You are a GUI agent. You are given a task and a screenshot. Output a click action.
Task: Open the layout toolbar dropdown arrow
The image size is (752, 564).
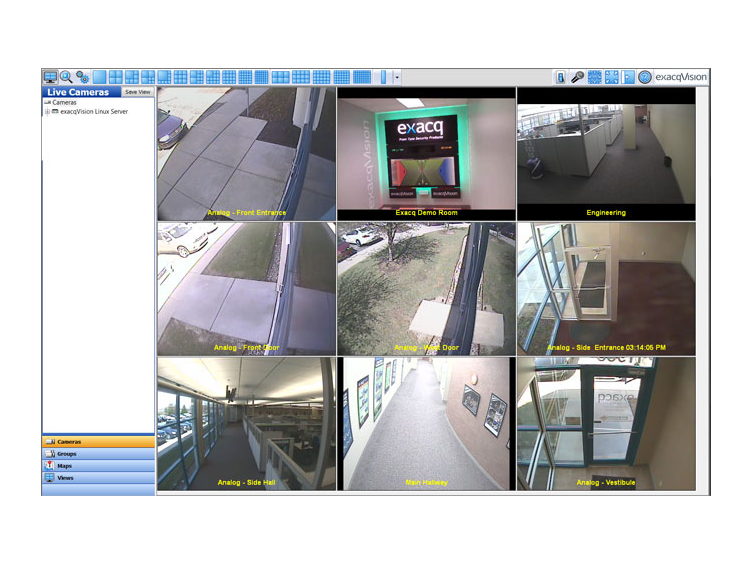[x=397, y=77]
